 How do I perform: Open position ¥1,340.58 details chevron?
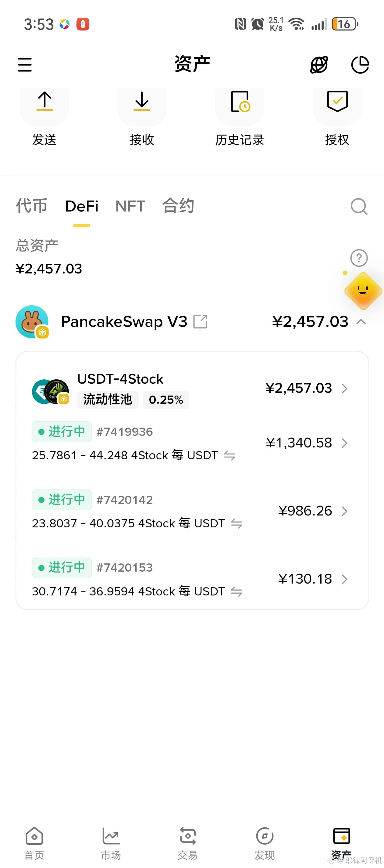pos(344,443)
